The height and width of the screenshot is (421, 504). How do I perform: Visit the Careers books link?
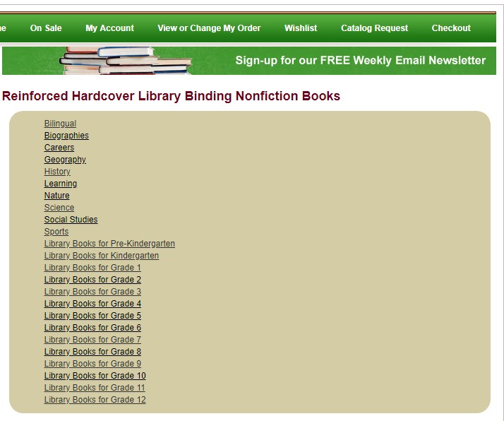click(x=59, y=148)
